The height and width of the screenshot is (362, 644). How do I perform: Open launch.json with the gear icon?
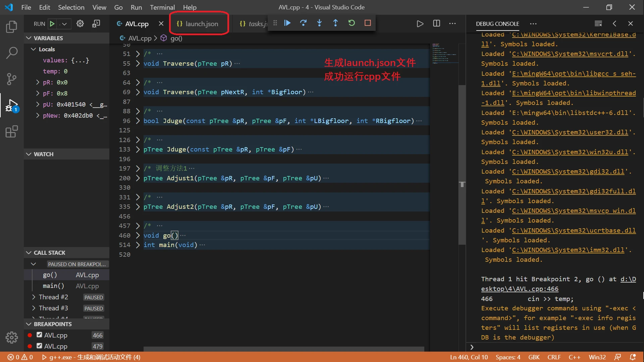pyautogui.click(x=80, y=24)
